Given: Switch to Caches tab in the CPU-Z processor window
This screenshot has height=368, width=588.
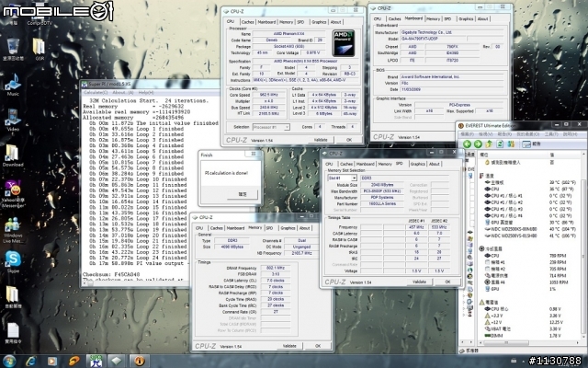Looking at the screenshot, I should coord(247,22).
